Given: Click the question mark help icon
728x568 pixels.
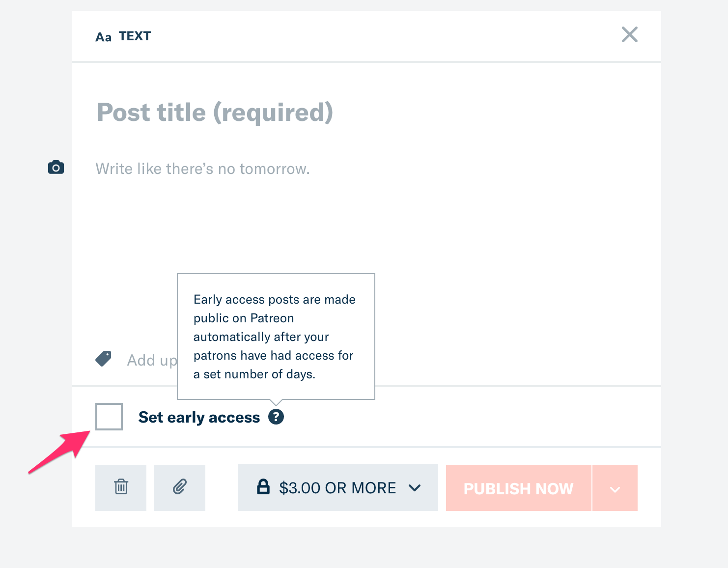Looking at the screenshot, I should pos(276,417).
